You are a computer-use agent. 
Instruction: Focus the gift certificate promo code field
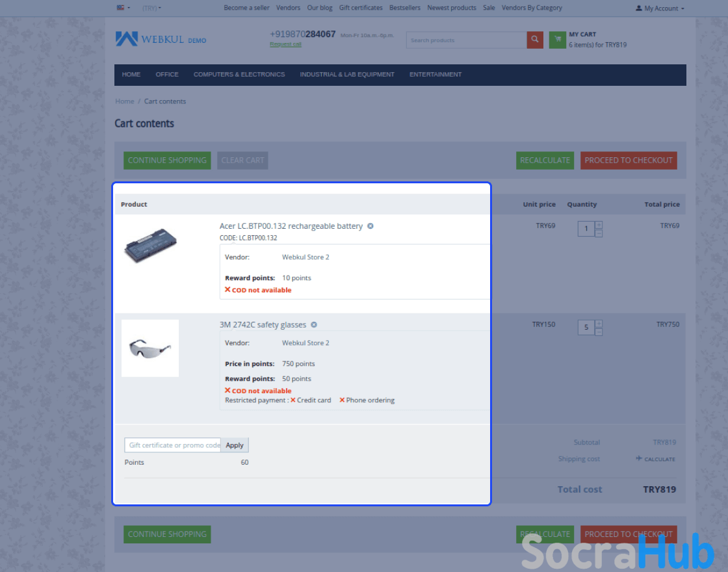click(x=173, y=445)
